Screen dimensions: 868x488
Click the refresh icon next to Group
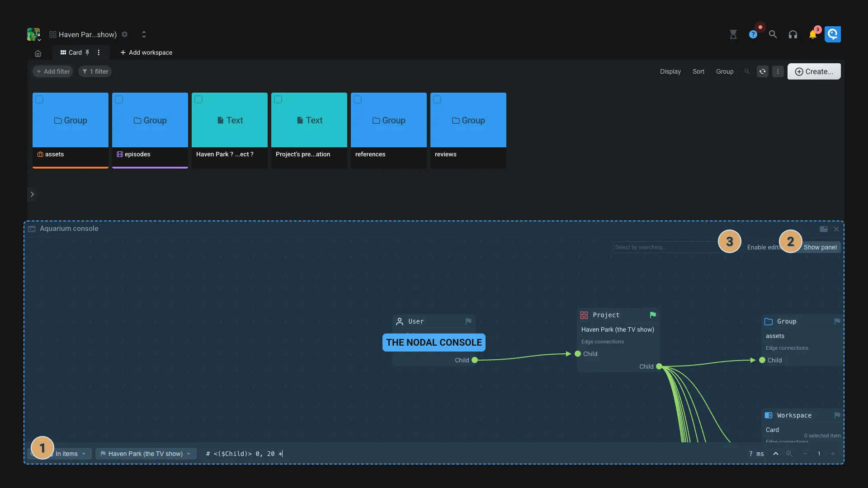tap(763, 71)
